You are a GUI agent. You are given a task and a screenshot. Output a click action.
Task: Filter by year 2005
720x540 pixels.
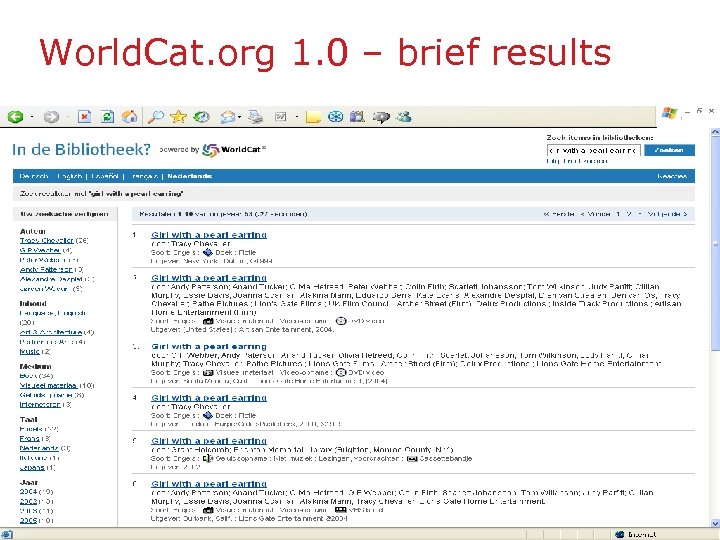click(x=29, y=521)
